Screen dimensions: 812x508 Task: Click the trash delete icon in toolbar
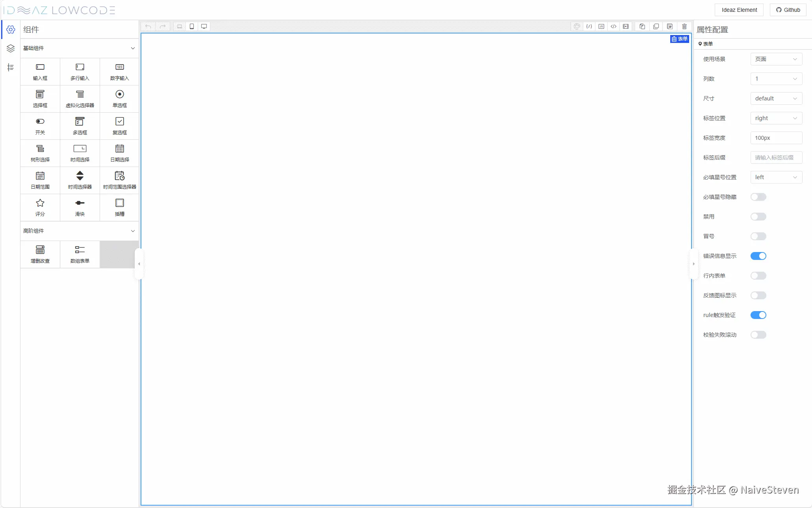[684, 26]
